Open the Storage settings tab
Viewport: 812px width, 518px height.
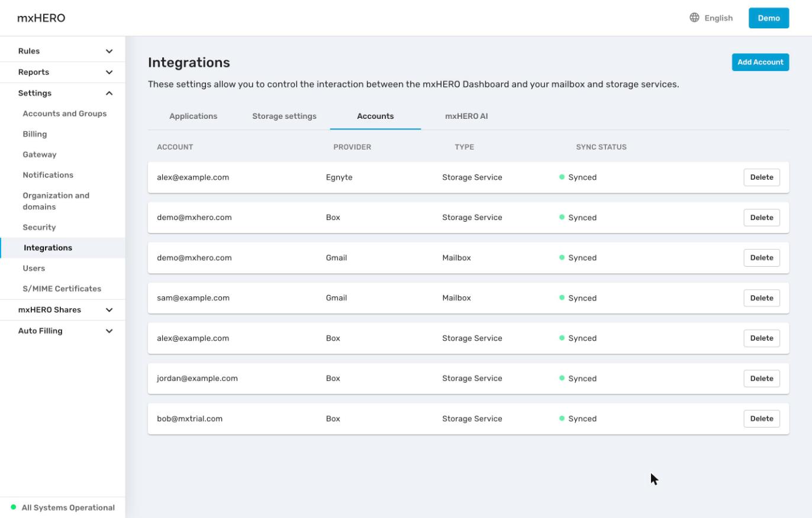pyautogui.click(x=284, y=116)
